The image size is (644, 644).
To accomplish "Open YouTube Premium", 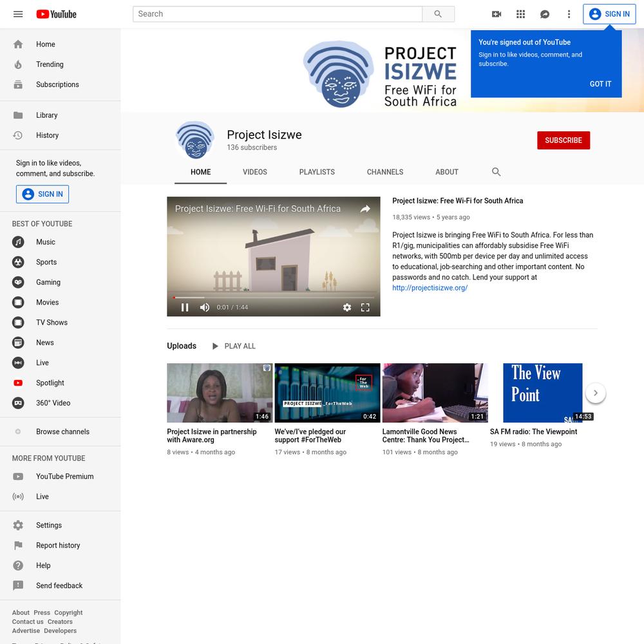I will (61, 477).
